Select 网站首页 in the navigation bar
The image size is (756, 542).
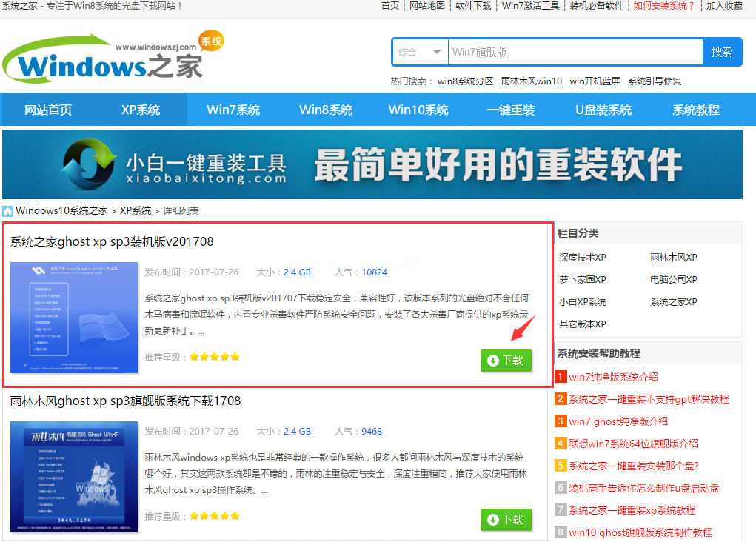[47, 109]
